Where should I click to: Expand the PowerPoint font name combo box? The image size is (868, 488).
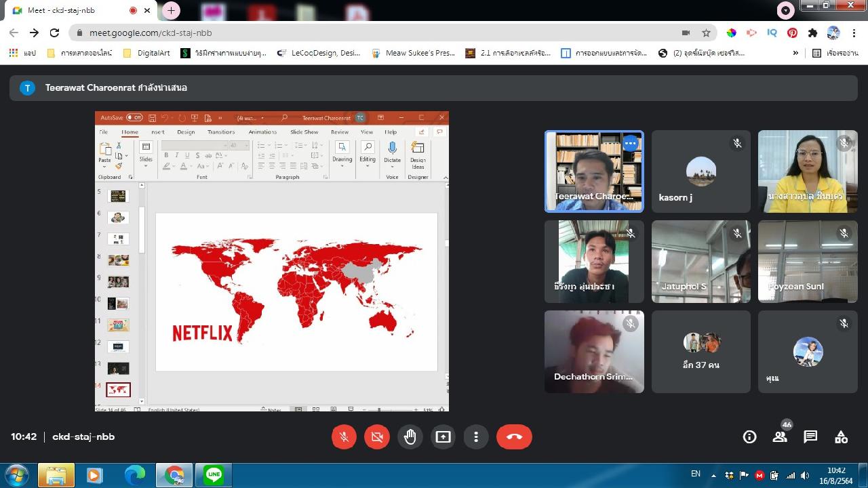tap(224, 146)
